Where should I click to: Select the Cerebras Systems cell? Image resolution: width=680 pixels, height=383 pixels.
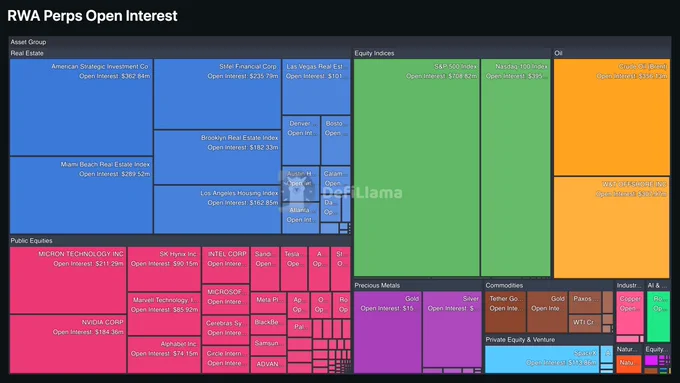(226, 330)
